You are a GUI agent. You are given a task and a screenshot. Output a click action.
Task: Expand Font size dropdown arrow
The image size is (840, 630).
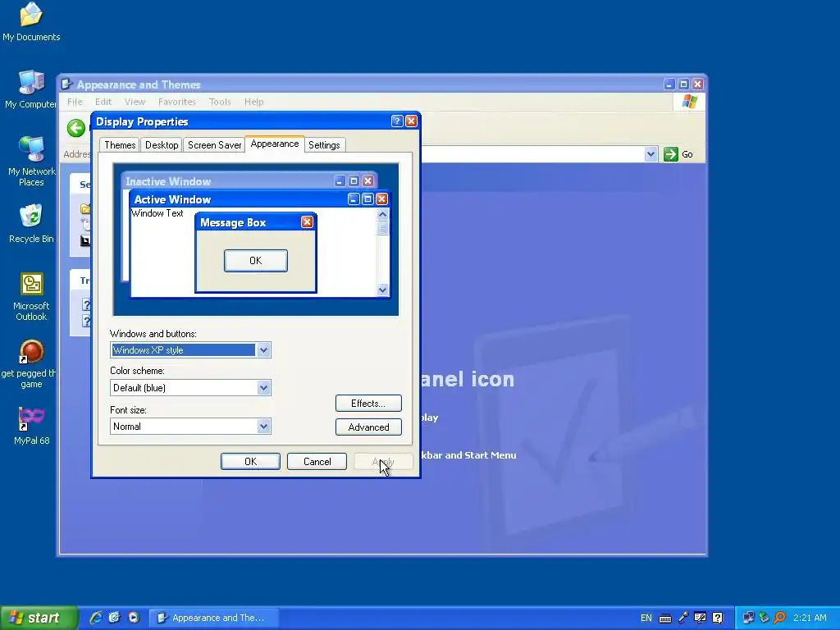click(263, 427)
